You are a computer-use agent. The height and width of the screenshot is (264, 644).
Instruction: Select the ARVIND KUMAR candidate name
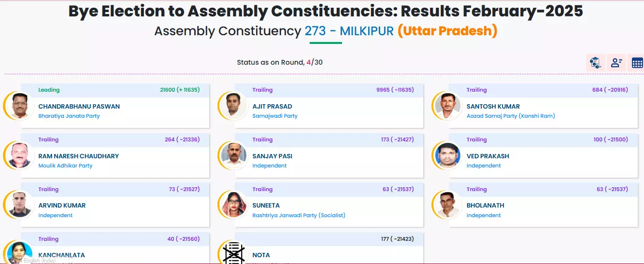click(62, 206)
